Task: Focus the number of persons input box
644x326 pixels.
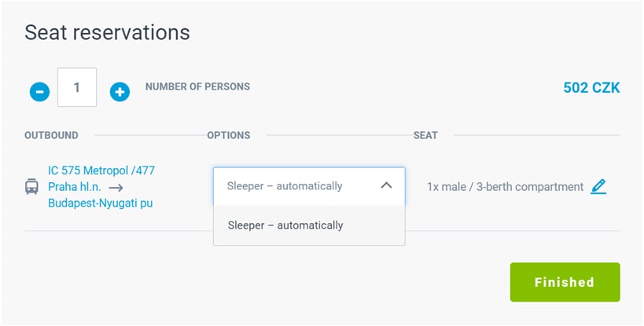Action: click(x=77, y=87)
